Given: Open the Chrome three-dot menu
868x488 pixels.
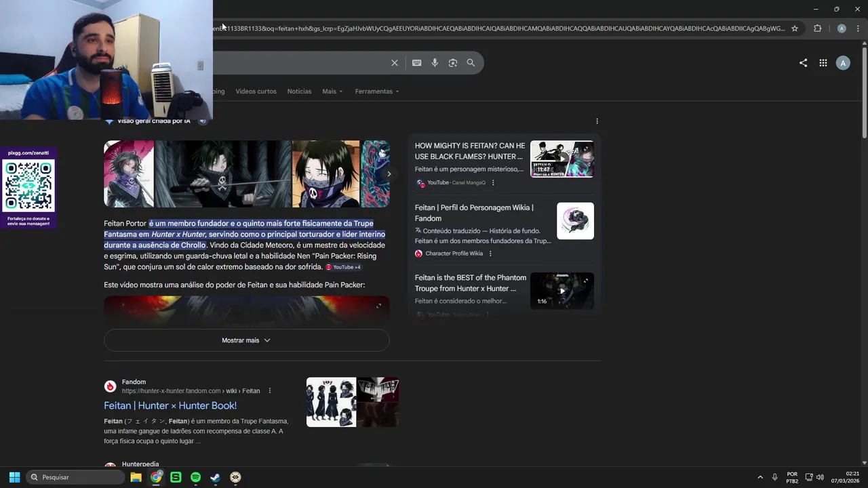Looking at the screenshot, I should pos(857,28).
